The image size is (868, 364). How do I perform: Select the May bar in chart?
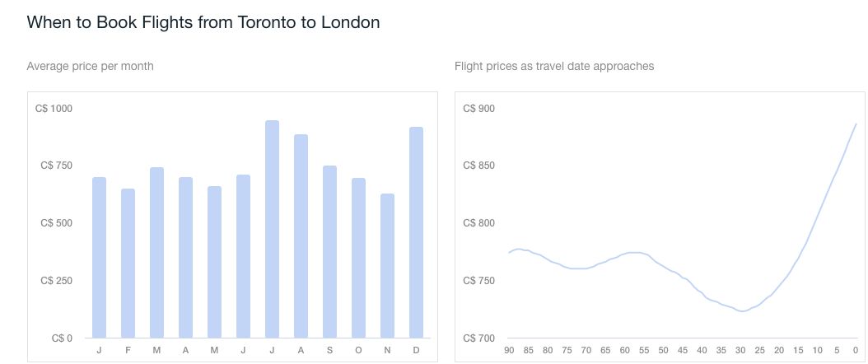pyautogui.click(x=214, y=262)
